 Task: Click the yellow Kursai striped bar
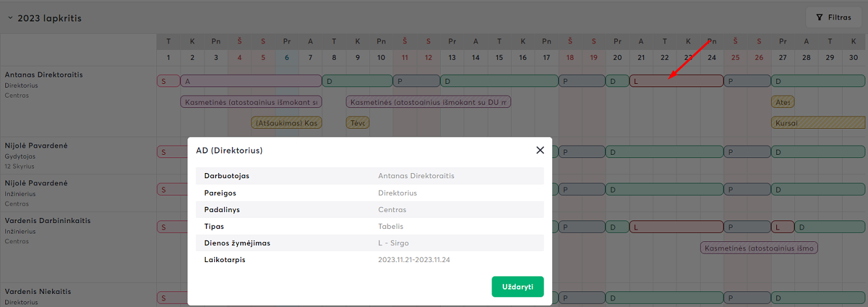(x=819, y=123)
